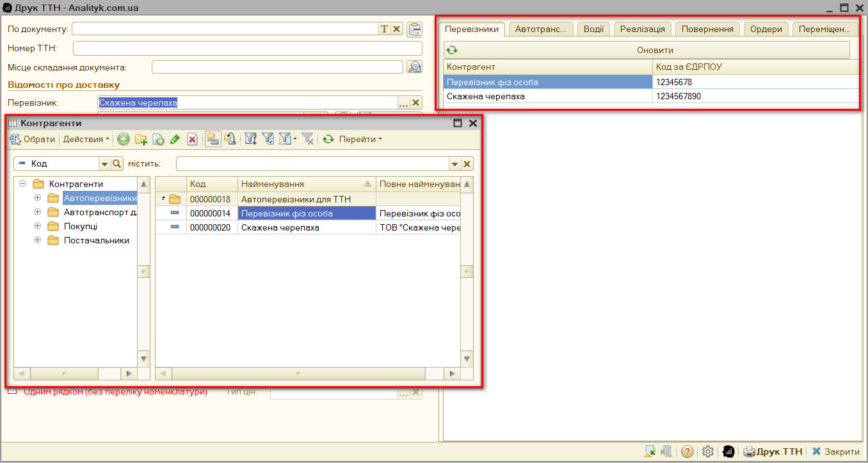Click the pencil Edit item icon
Image resolution: width=868 pixels, height=463 pixels.
click(175, 139)
